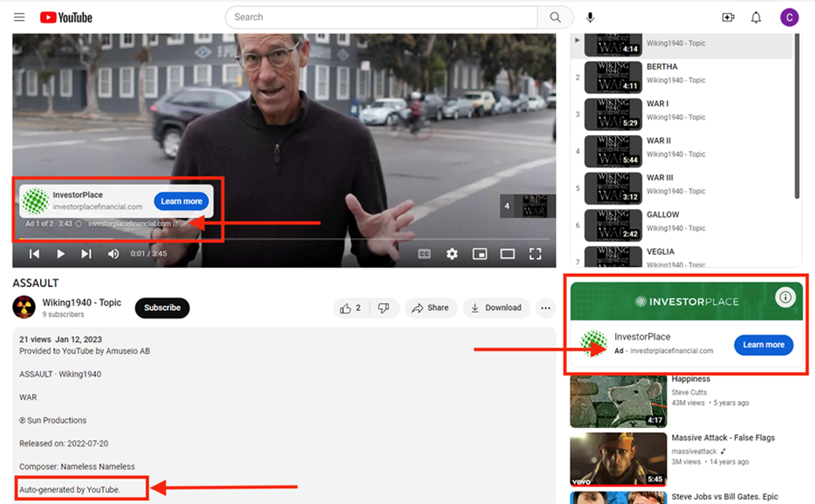Open the account avatar menu

[x=789, y=18]
